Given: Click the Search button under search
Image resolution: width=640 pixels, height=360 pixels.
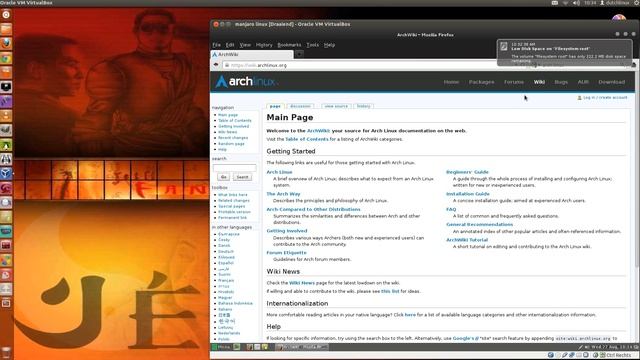Looking at the screenshot, I should 242,177.
